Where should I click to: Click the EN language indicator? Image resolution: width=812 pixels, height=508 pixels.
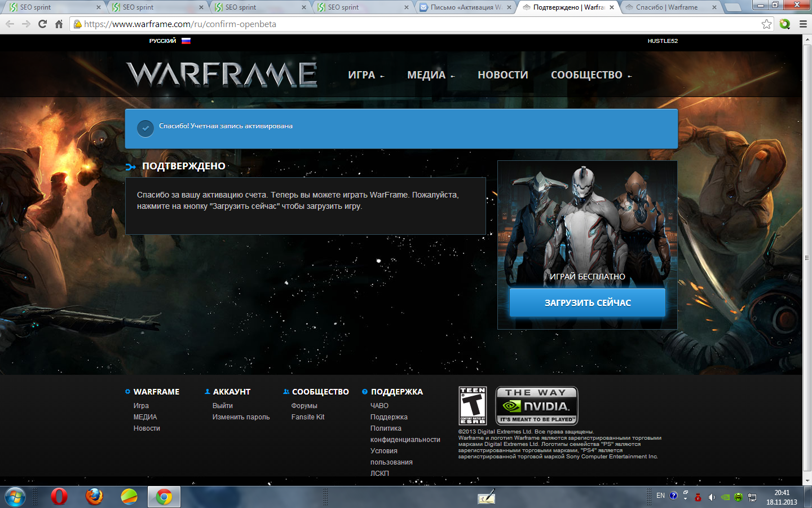click(660, 496)
